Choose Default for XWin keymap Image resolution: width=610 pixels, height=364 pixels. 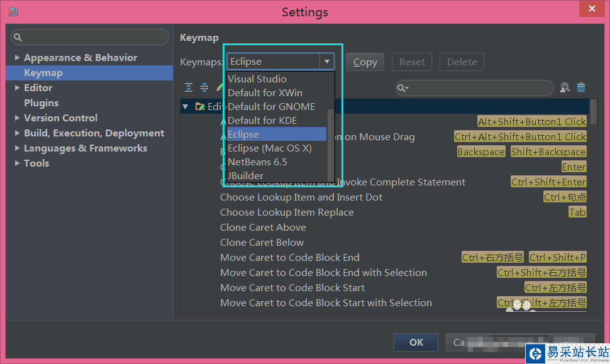point(277,93)
